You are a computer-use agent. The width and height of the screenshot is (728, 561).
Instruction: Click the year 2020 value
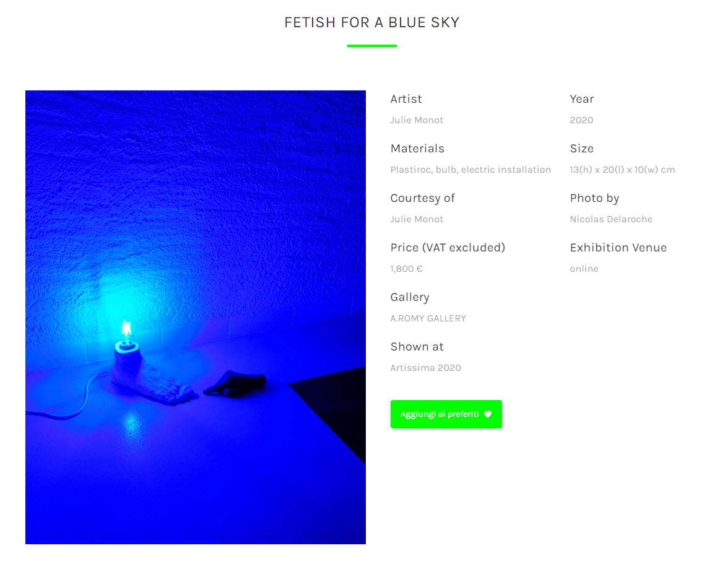[x=581, y=120]
